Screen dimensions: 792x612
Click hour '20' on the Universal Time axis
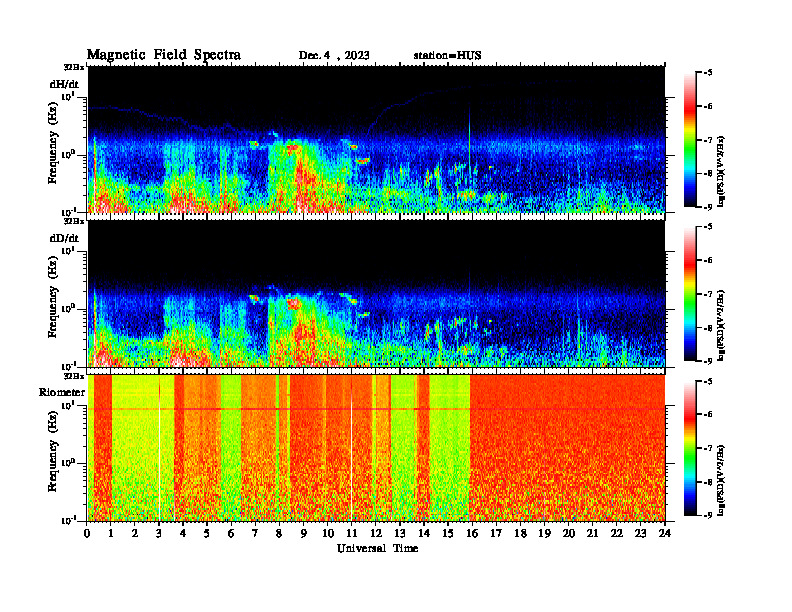[568, 534]
